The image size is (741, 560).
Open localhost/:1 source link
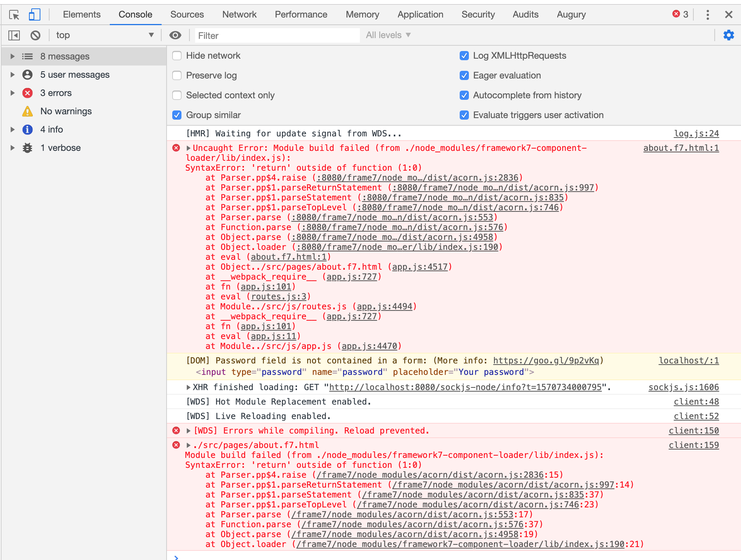pos(689,360)
